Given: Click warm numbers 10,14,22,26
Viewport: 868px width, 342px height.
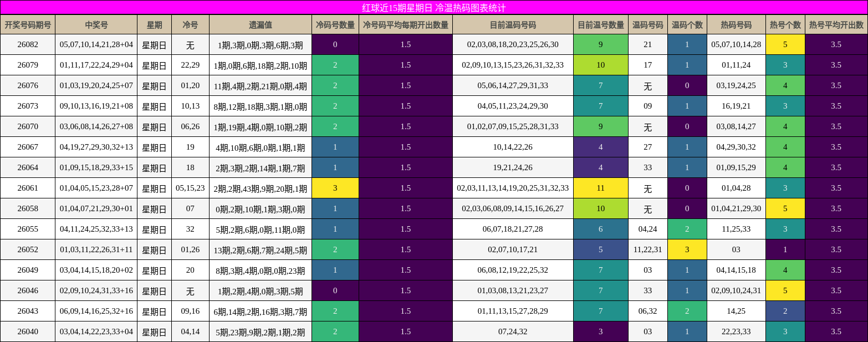Looking at the screenshot, I should 513,147.
